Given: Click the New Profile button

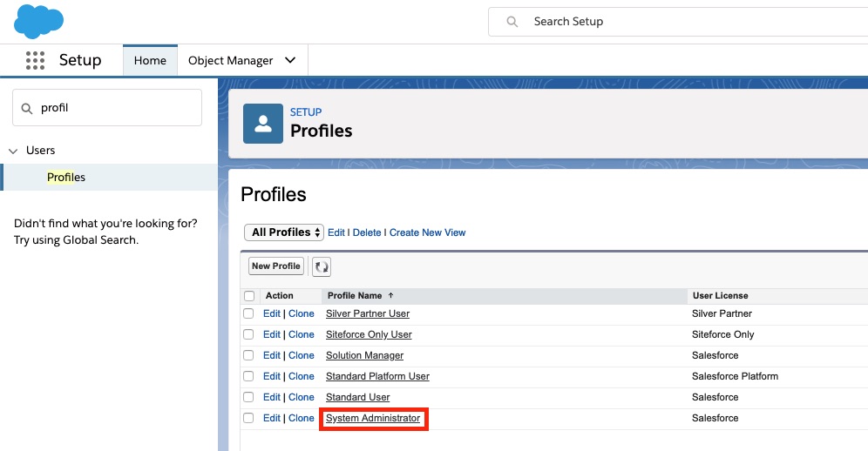Looking at the screenshot, I should tap(276, 266).
